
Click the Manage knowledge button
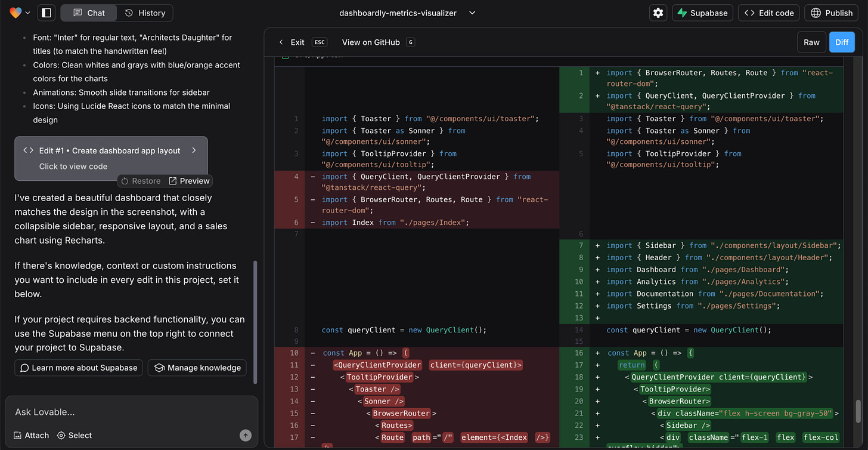pos(197,368)
